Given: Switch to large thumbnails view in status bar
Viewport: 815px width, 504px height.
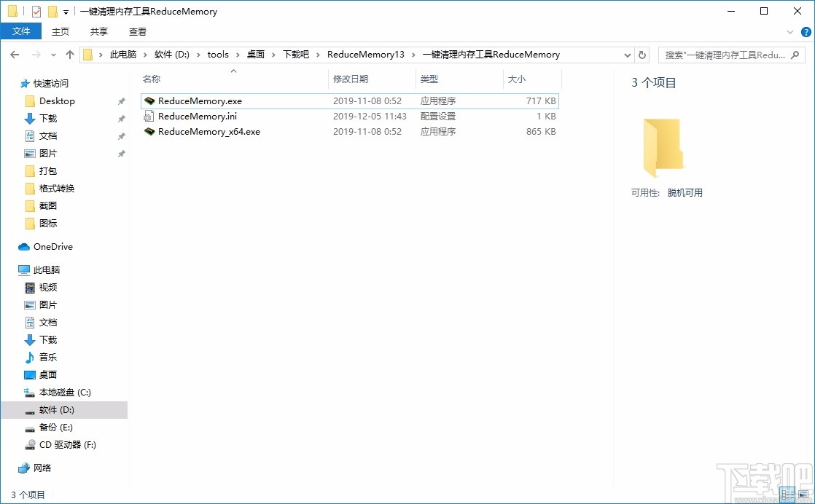Looking at the screenshot, I should coord(803,495).
